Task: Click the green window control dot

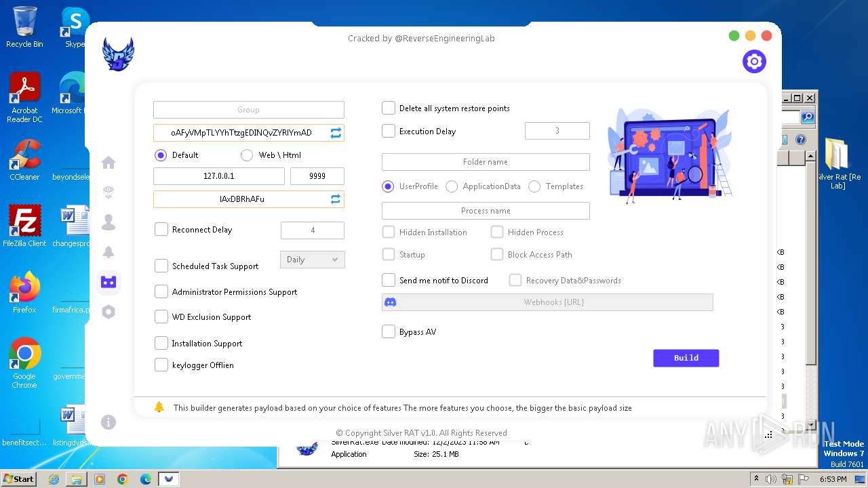Action: point(734,36)
